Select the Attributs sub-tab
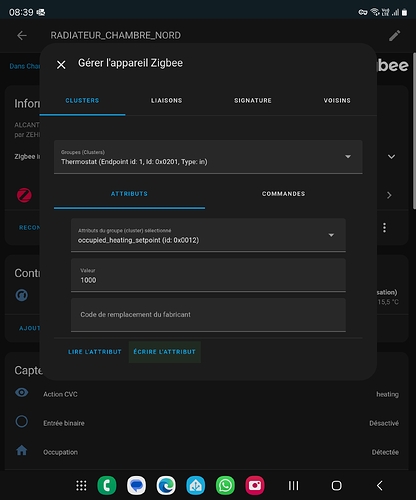This screenshot has width=416, height=500. (129, 194)
